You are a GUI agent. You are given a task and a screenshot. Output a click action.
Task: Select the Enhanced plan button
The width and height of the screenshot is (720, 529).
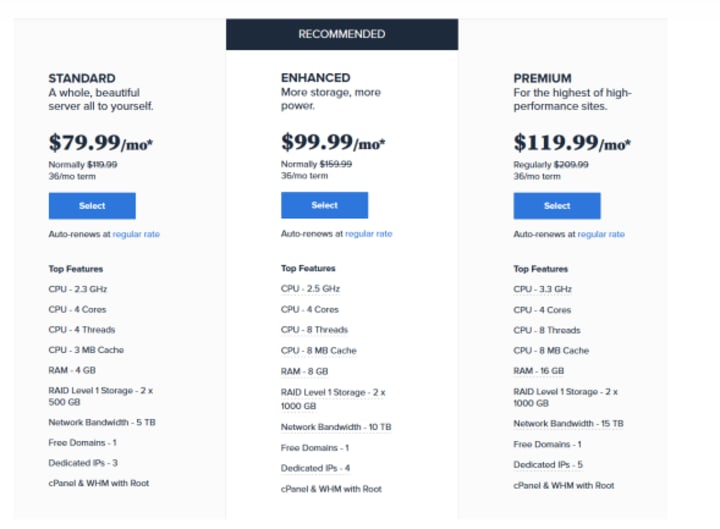325,205
